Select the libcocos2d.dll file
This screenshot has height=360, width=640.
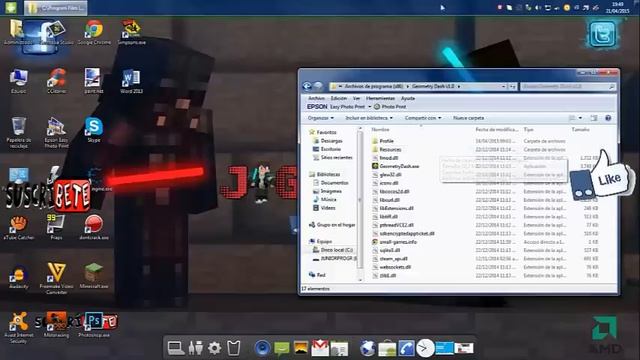391,191
